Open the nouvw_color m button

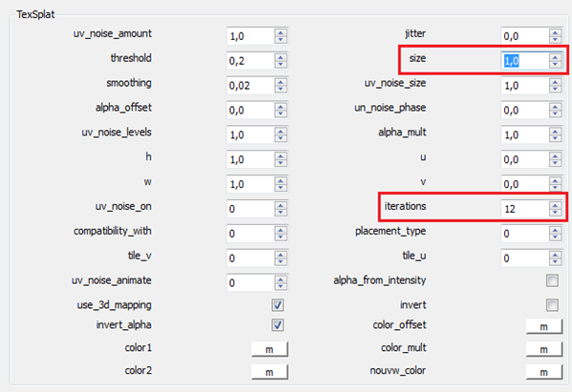tap(544, 372)
